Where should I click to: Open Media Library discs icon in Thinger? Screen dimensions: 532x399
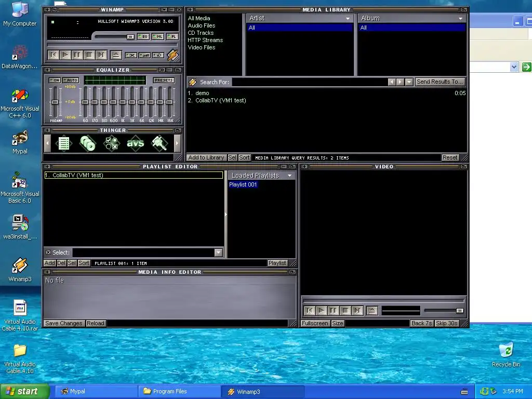[x=87, y=143]
